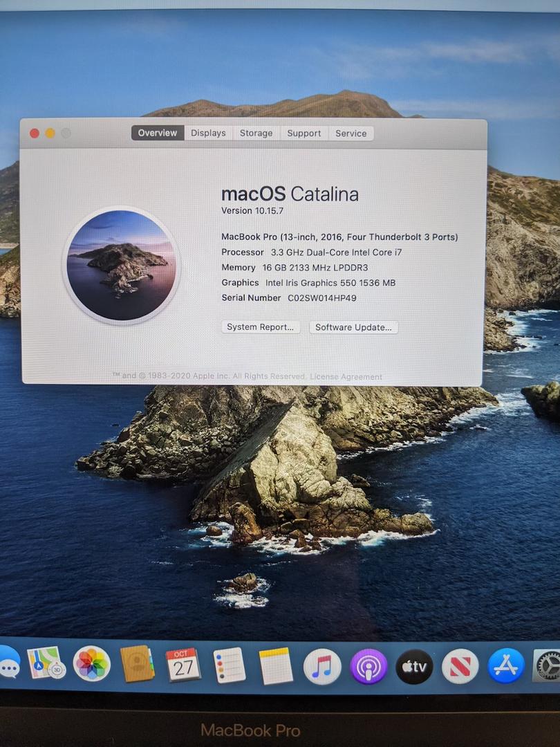Viewport: 560px width, 747px height.
Task: Launch Music from the Dock
Action: 322,667
